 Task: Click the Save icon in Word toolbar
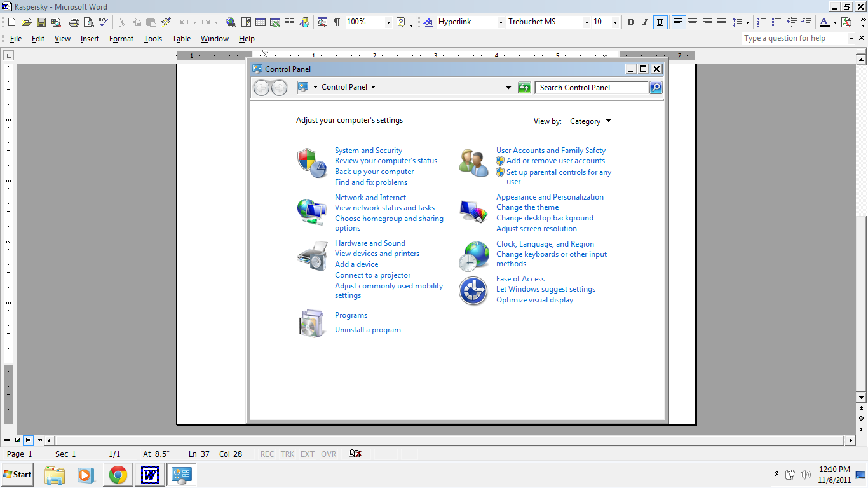coord(41,22)
